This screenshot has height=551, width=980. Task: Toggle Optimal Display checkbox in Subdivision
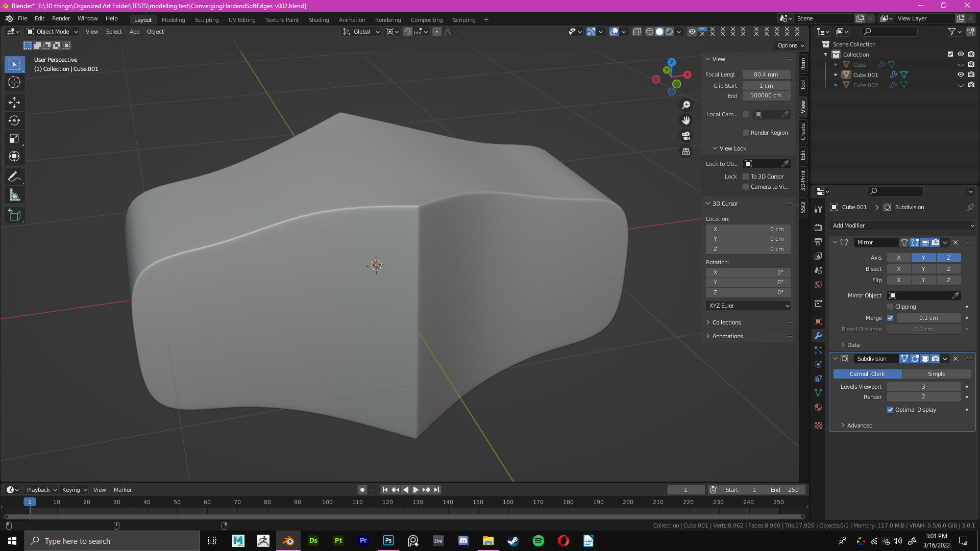point(890,409)
